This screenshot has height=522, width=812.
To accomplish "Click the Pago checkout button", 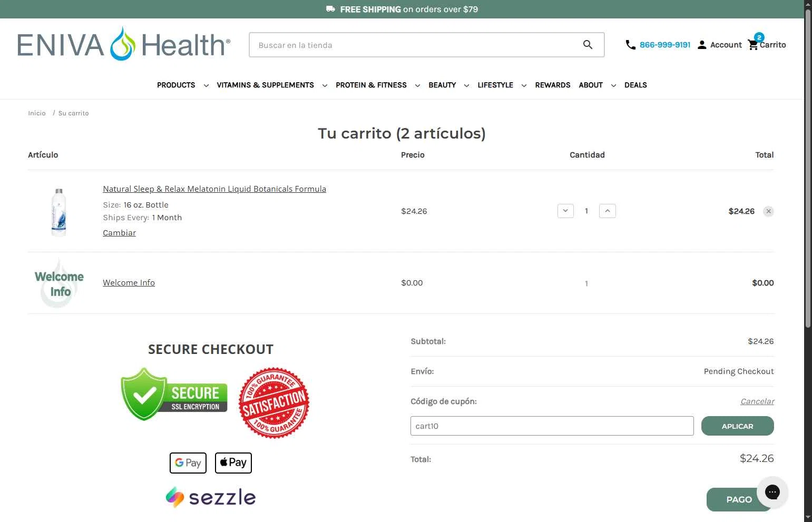I will [739, 499].
